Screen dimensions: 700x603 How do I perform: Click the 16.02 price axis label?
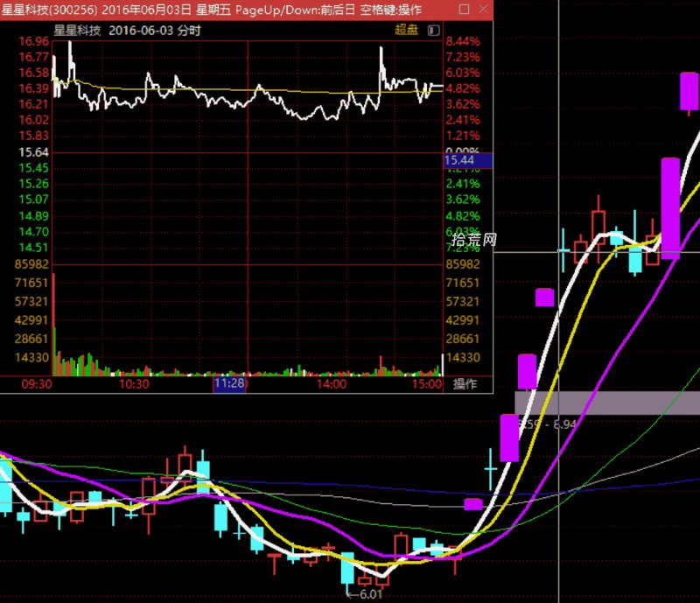pyautogui.click(x=33, y=120)
